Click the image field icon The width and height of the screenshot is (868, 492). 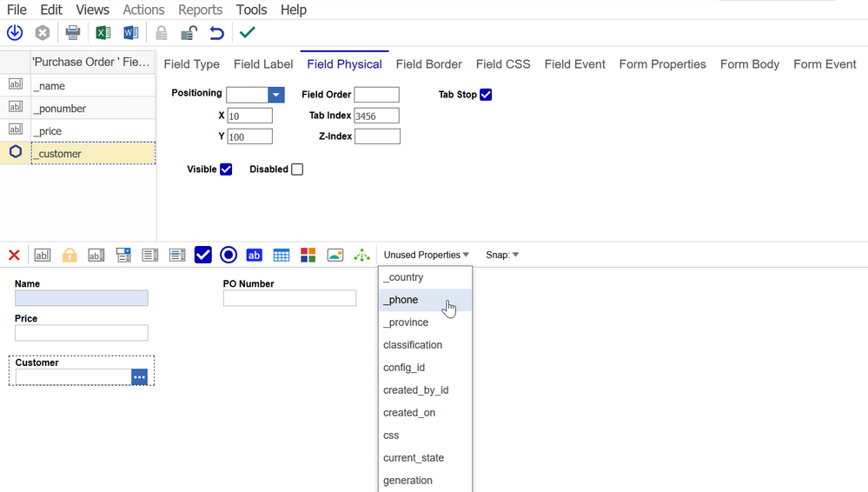tap(335, 255)
